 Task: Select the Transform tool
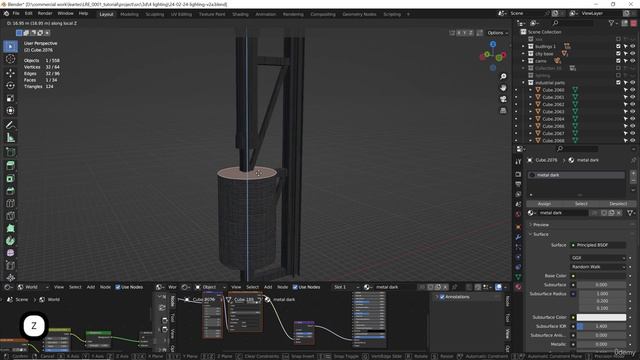(x=11, y=111)
